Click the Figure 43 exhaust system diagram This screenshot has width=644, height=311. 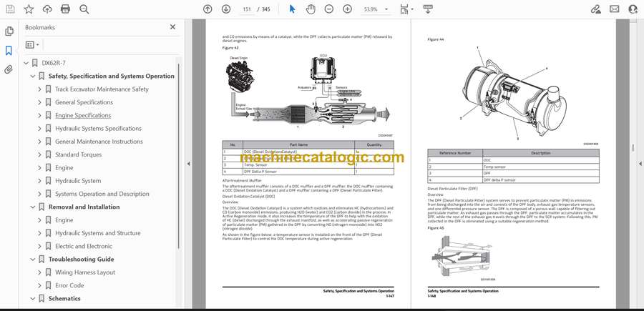pyautogui.click(x=308, y=93)
